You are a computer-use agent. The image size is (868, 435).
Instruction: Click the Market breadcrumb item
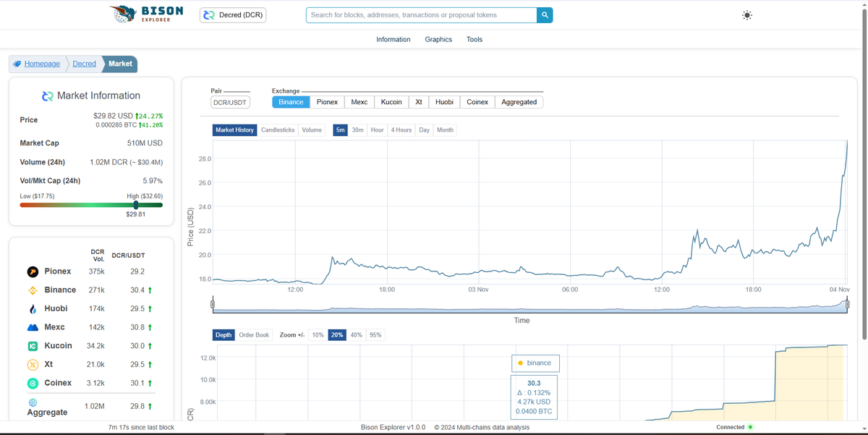point(120,64)
